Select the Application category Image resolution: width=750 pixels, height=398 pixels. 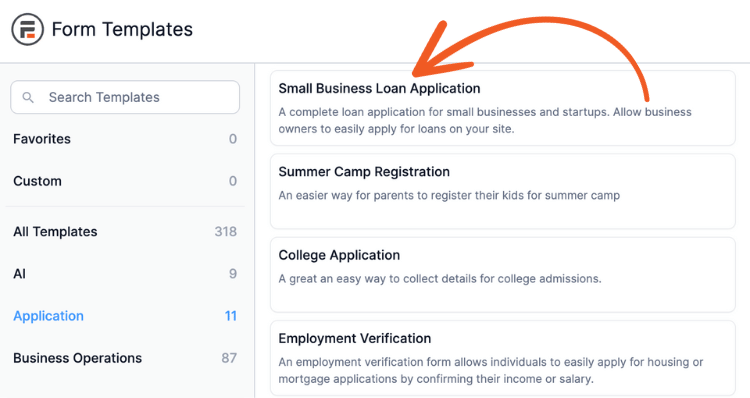(125, 316)
